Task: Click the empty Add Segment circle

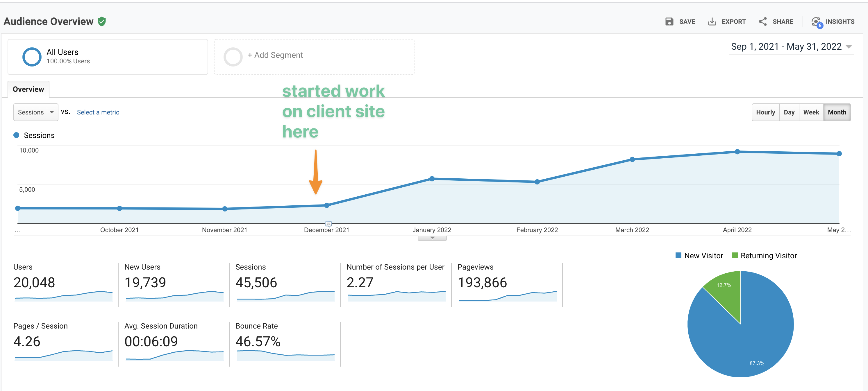Action: coord(233,57)
